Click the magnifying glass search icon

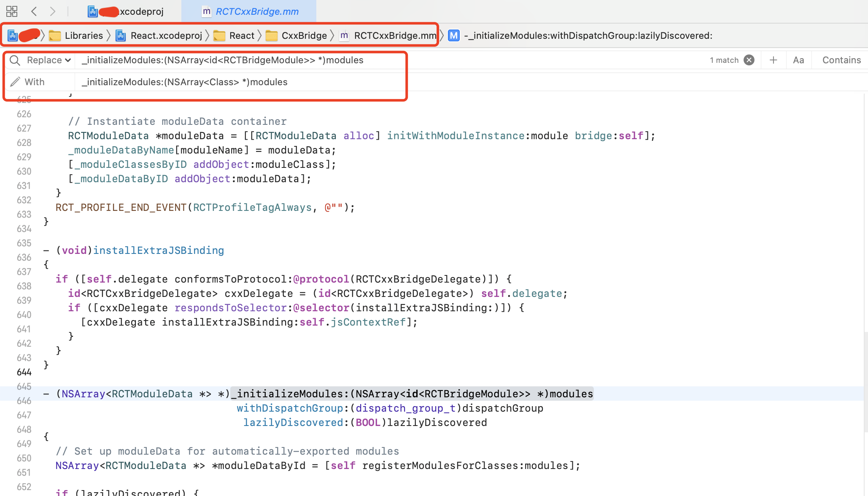(x=15, y=60)
